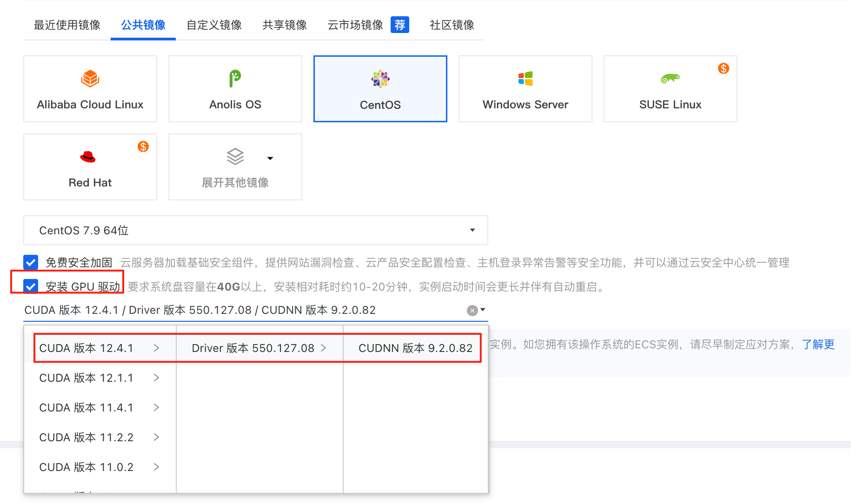Expand CUDA 版本 12.4.1 option

(100, 348)
